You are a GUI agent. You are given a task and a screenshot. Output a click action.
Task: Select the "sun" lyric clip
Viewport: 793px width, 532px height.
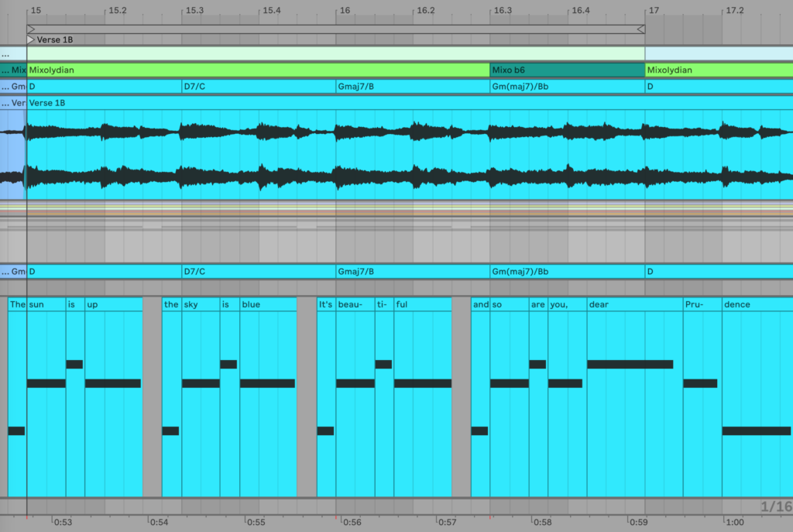pyautogui.click(x=46, y=304)
